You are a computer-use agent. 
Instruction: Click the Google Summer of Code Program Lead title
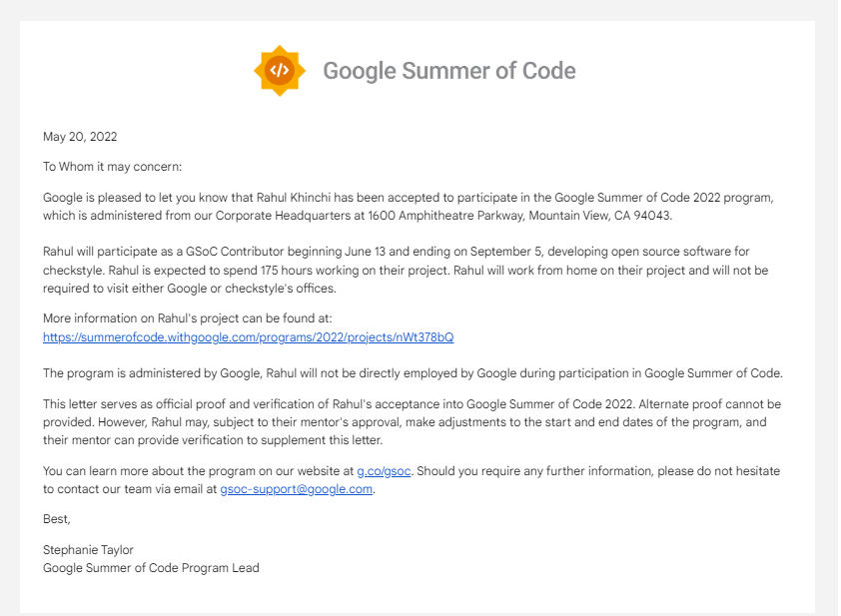tap(151, 568)
